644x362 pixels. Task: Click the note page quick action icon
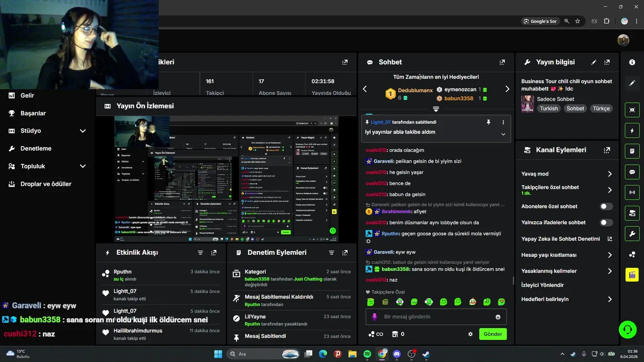[x=632, y=151]
